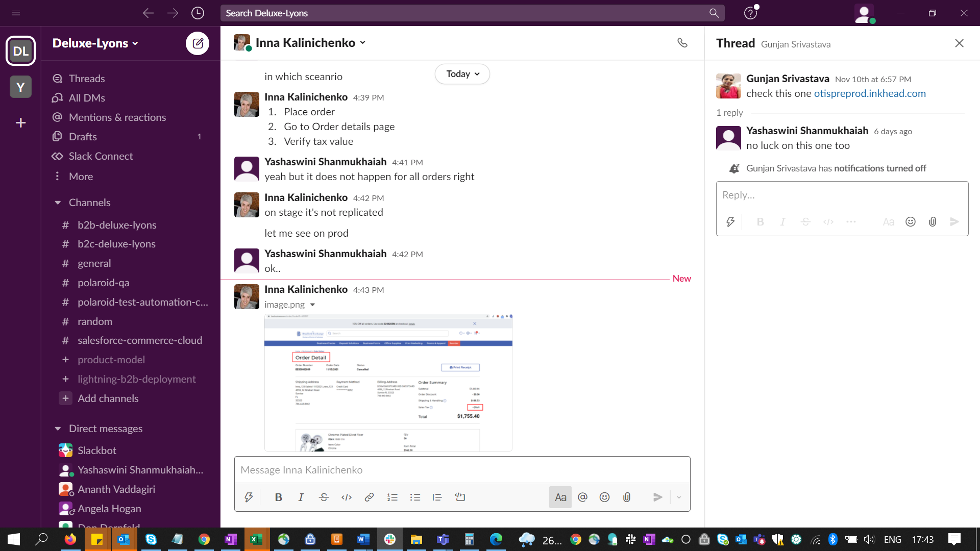Open the image.png thumbnail preview
The height and width of the screenshot is (551, 980).
[388, 383]
